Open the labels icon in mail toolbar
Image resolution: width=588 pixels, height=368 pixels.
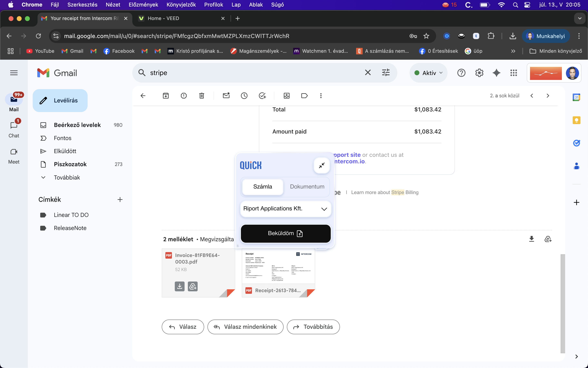coord(304,96)
